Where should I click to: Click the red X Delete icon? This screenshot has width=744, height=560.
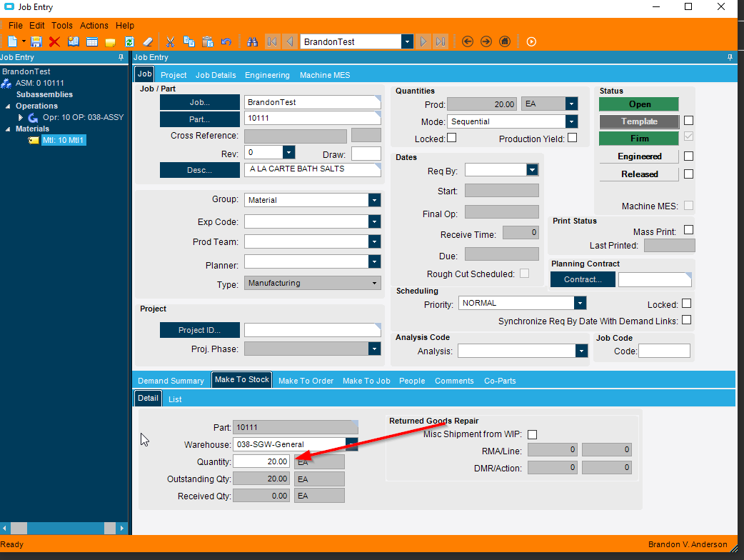(54, 41)
